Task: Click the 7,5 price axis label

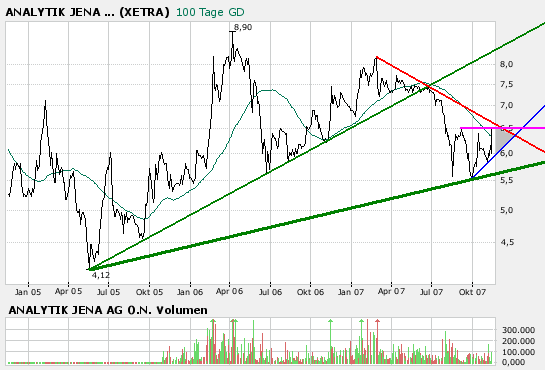Action: 506,84
